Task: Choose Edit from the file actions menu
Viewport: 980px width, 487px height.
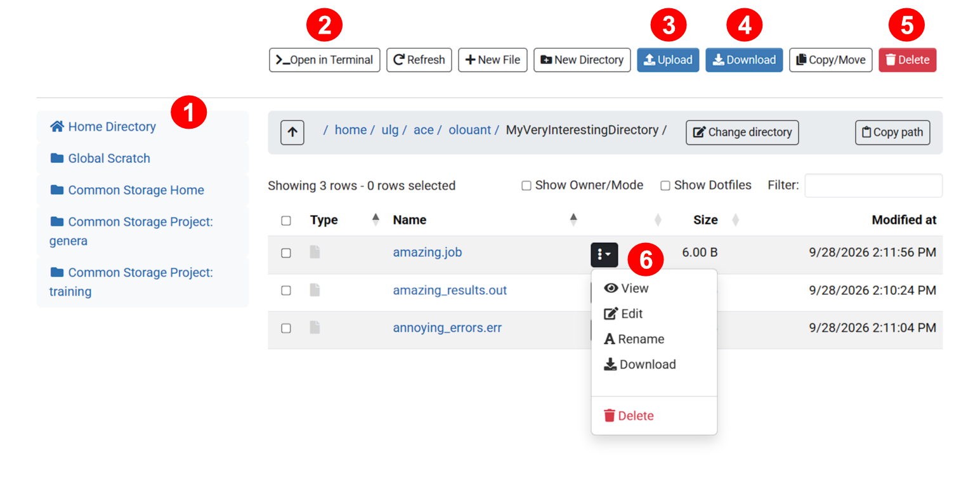Action: (x=654, y=314)
